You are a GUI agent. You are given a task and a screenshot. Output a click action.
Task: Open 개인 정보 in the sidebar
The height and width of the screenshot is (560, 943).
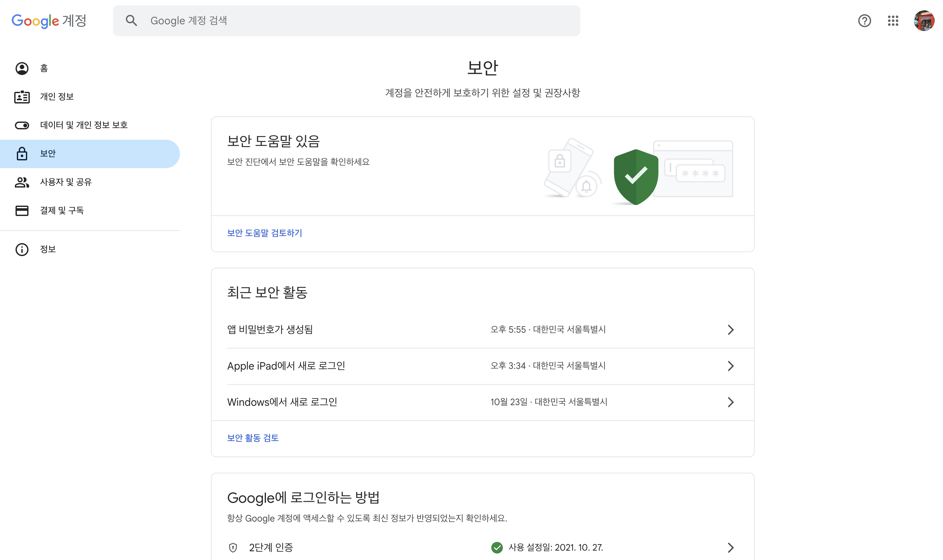90,97
